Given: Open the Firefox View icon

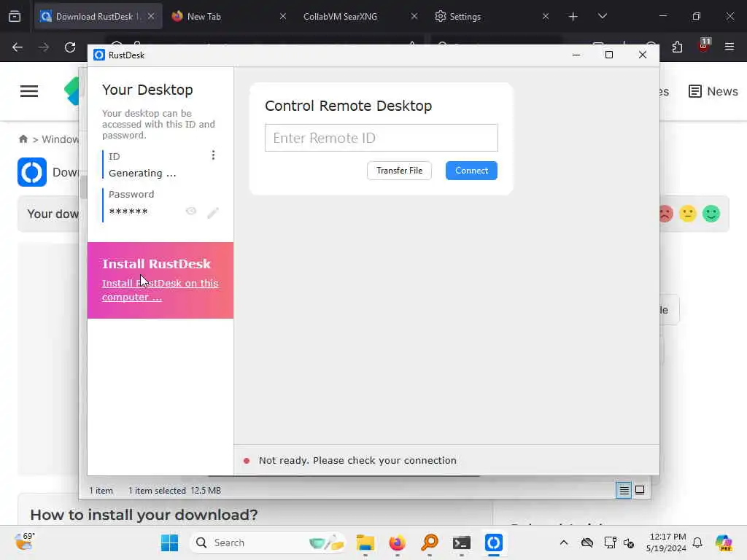Looking at the screenshot, I should 15,16.
